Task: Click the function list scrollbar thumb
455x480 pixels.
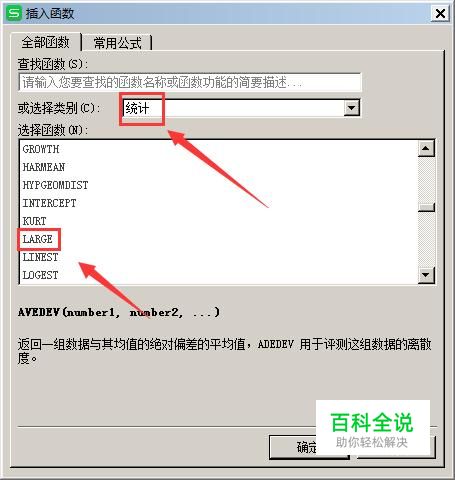Action: tap(426, 207)
